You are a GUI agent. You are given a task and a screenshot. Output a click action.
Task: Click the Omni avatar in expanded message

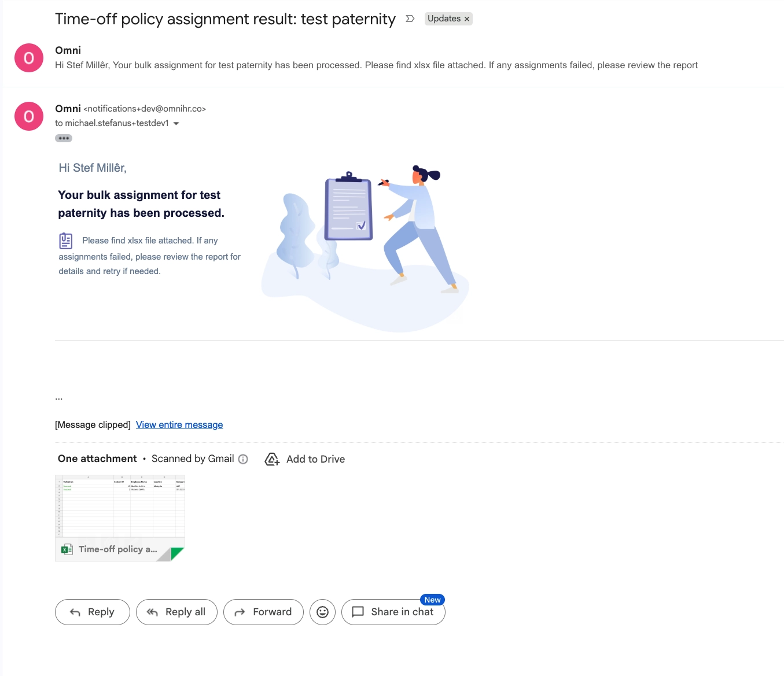click(x=29, y=116)
